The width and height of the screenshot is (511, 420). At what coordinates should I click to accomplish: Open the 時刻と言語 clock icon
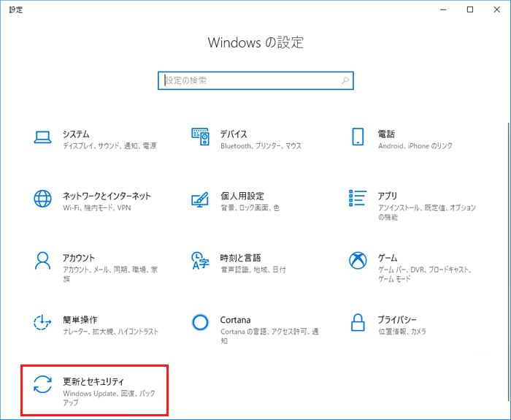pos(200,261)
